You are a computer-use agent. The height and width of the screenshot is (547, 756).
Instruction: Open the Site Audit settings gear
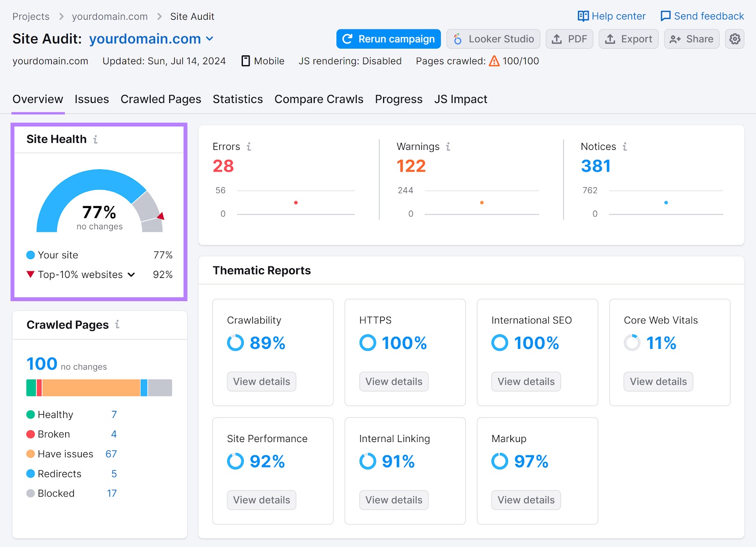(734, 39)
